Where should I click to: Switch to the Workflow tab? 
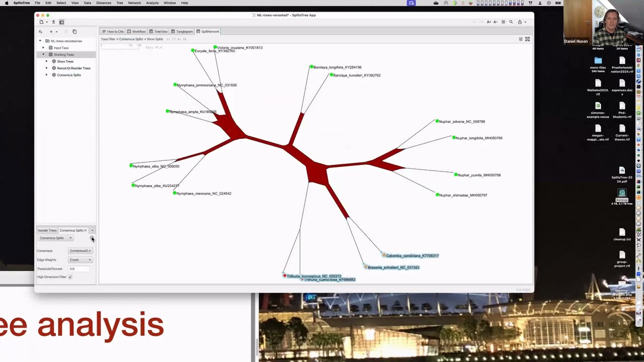click(136, 31)
